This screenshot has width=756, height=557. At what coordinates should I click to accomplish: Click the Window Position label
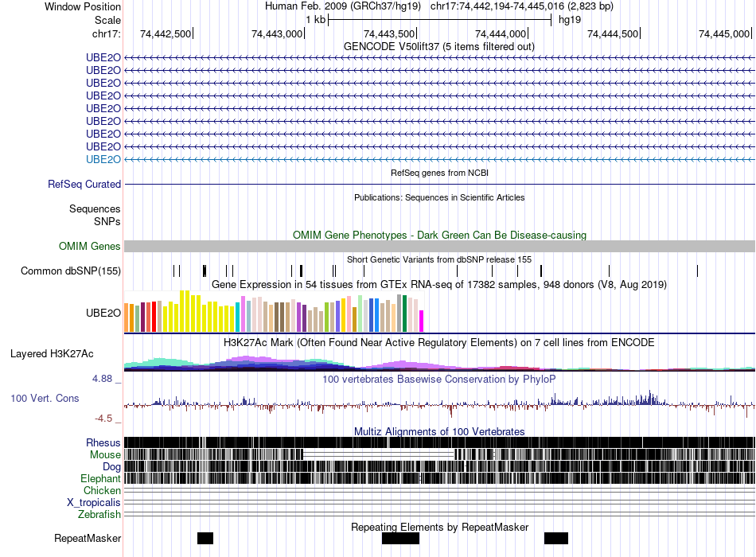(83, 6)
